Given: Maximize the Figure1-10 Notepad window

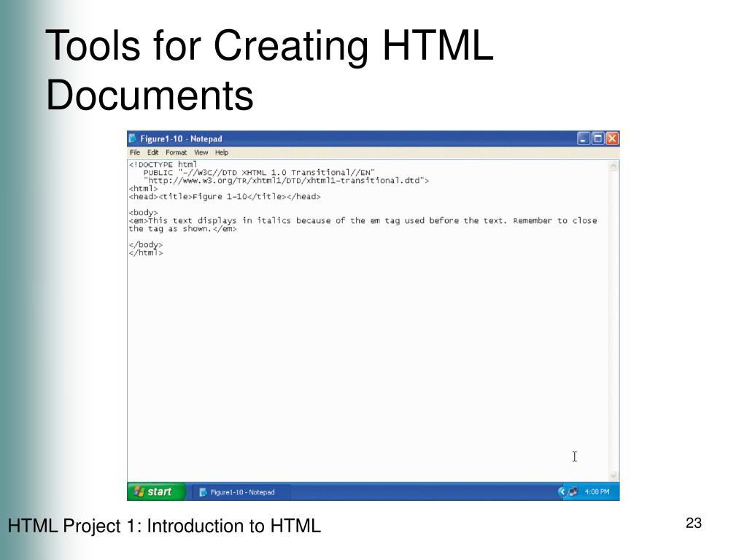Looking at the screenshot, I should point(598,139).
